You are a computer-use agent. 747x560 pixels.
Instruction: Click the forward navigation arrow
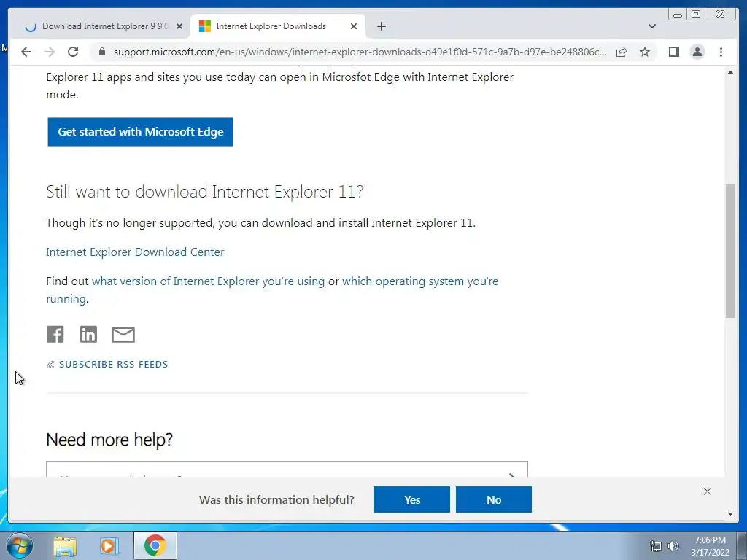pyautogui.click(x=50, y=52)
